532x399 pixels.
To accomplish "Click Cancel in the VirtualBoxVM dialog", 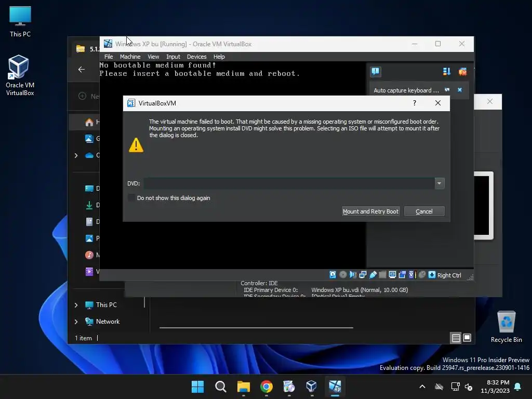I will 424,211.
